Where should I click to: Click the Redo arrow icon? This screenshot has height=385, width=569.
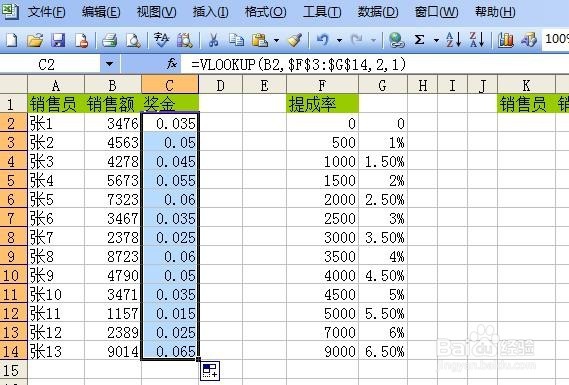point(357,39)
